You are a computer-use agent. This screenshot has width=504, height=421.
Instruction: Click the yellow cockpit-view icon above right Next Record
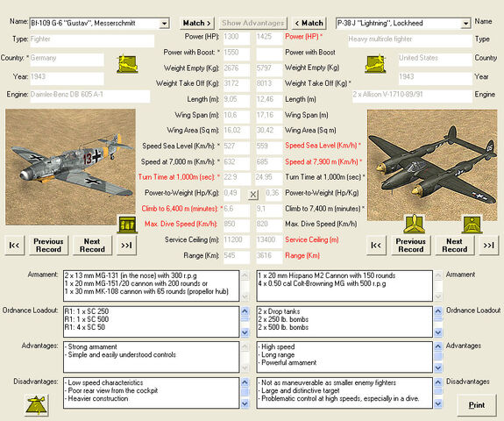tap(472, 225)
